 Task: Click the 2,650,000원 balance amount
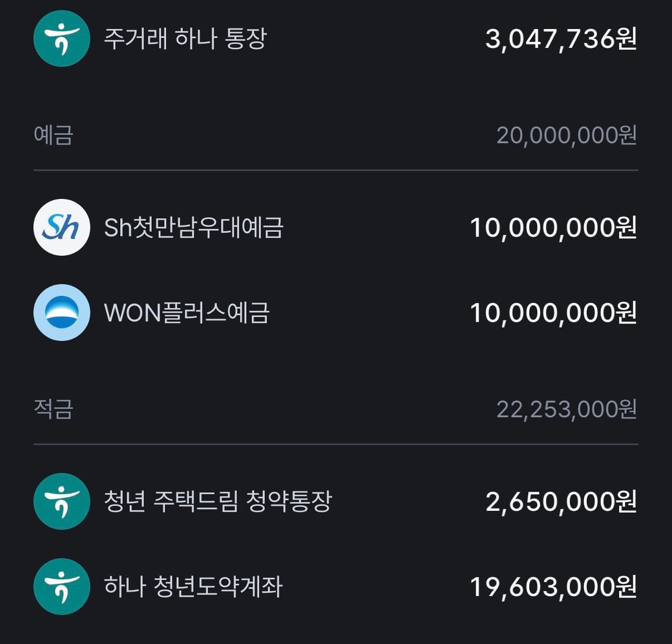(561, 501)
